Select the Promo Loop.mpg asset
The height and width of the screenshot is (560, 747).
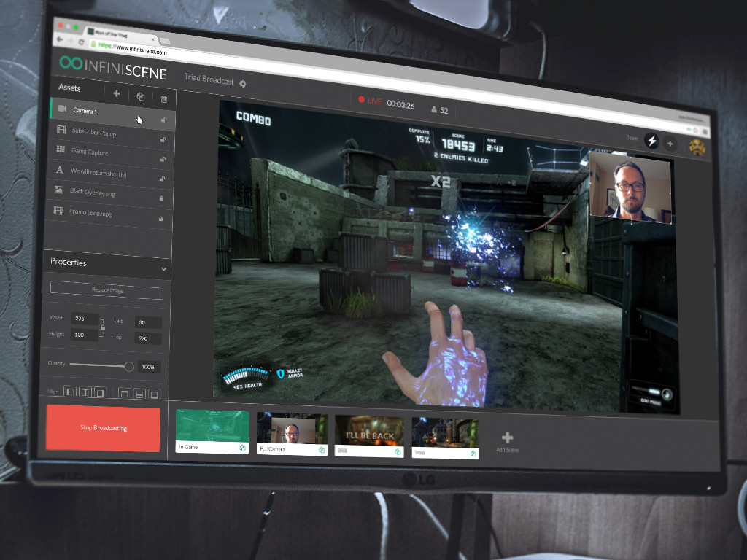point(90,211)
